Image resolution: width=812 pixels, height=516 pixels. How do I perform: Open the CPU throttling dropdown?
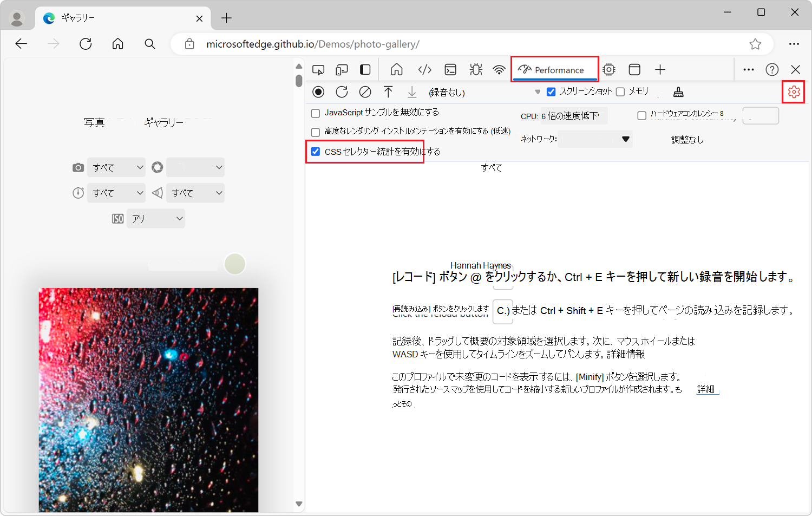574,115
